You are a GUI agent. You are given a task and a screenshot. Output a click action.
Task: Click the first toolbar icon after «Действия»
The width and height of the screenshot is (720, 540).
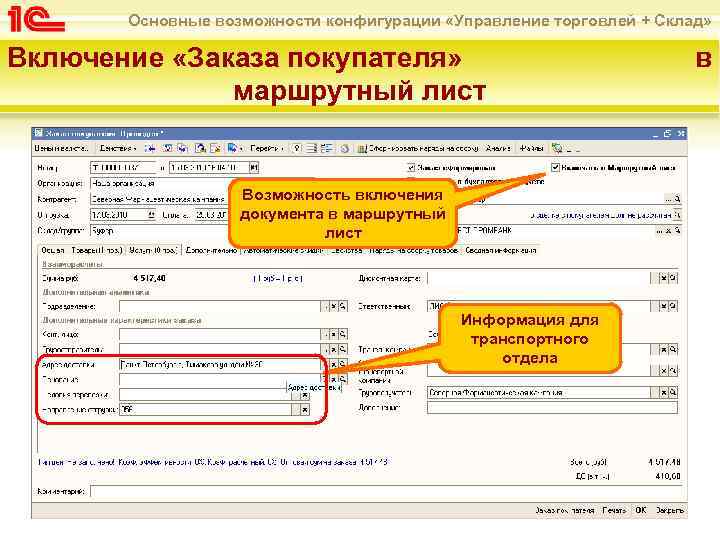[150, 148]
